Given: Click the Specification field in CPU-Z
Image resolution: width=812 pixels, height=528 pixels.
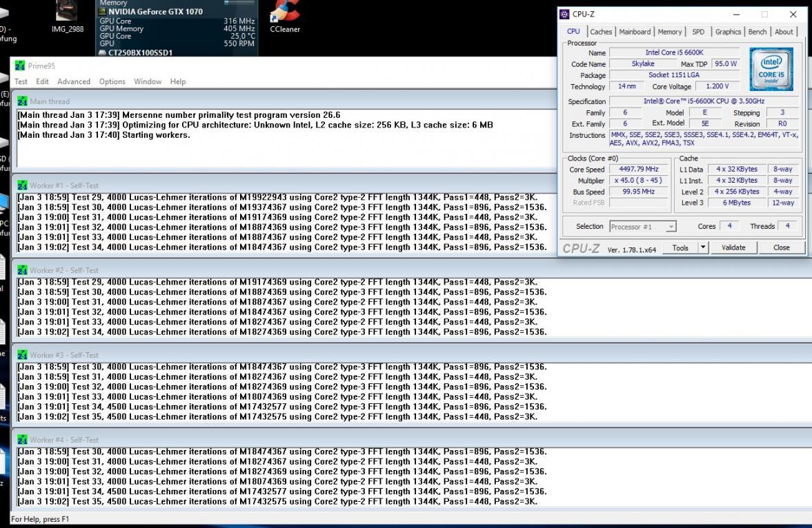Looking at the screenshot, I should [x=703, y=101].
